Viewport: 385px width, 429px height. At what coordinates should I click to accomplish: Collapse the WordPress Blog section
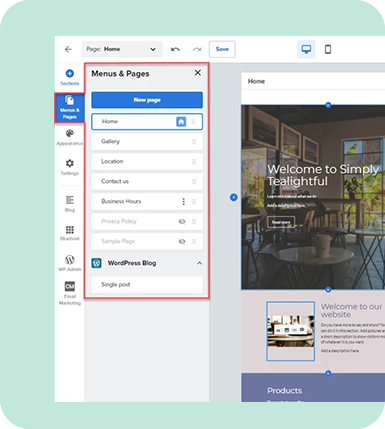(x=199, y=263)
